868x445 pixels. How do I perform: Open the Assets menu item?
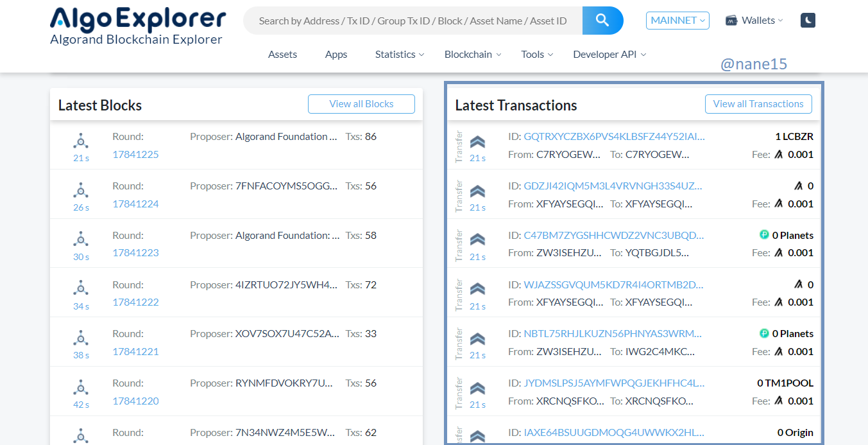[x=282, y=55]
